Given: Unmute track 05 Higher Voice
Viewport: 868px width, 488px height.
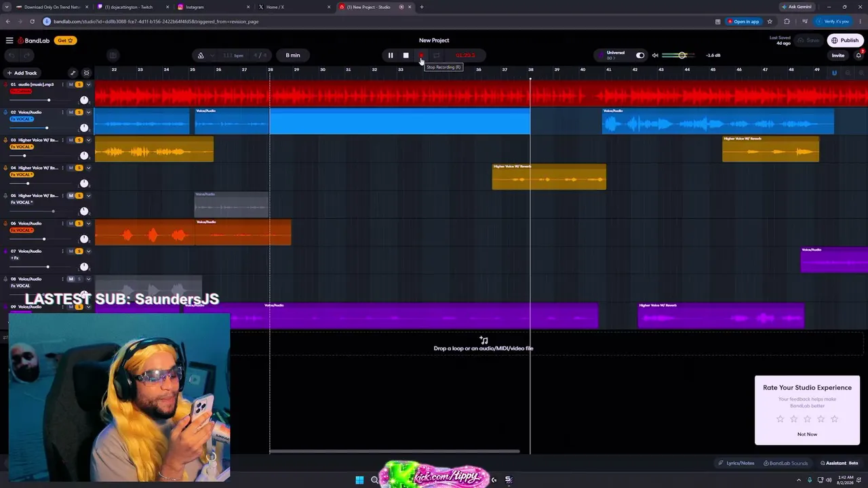Looking at the screenshot, I should point(71,196).
